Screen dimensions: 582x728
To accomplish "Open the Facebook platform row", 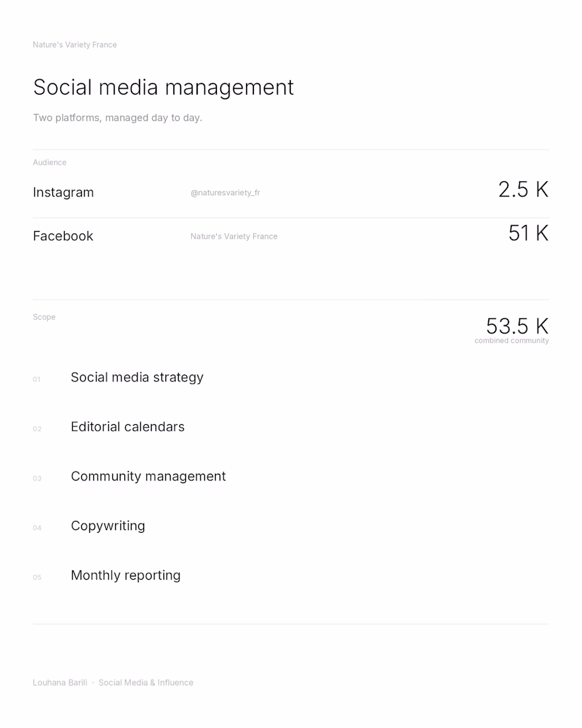I will (x=291, y=235).
